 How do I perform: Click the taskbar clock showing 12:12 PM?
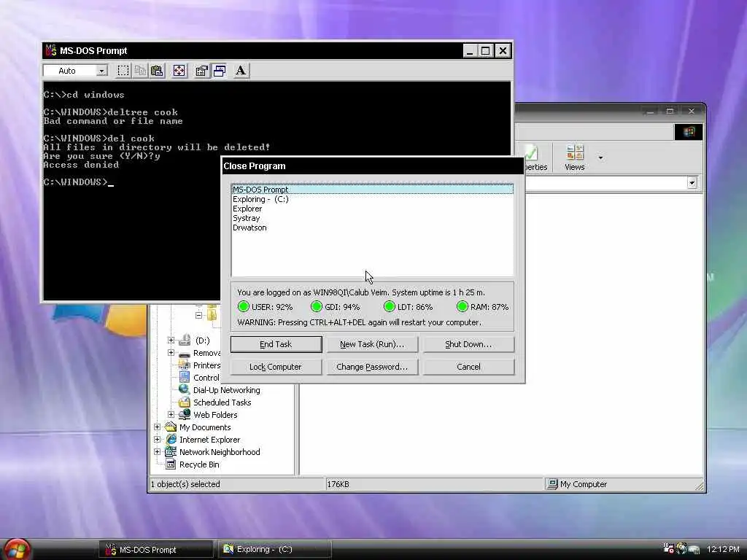[x=723, y=549]
